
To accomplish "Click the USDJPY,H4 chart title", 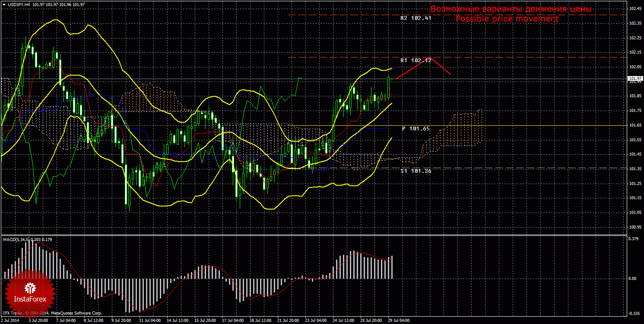I will 18,4.
